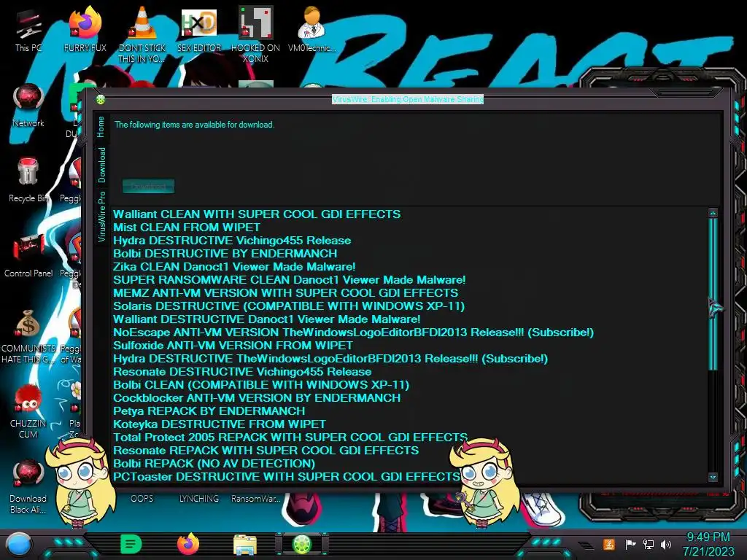747x560 pixels.
Task: Click the cyan scrollbar thumb in list
Action: tap(713, 294)
